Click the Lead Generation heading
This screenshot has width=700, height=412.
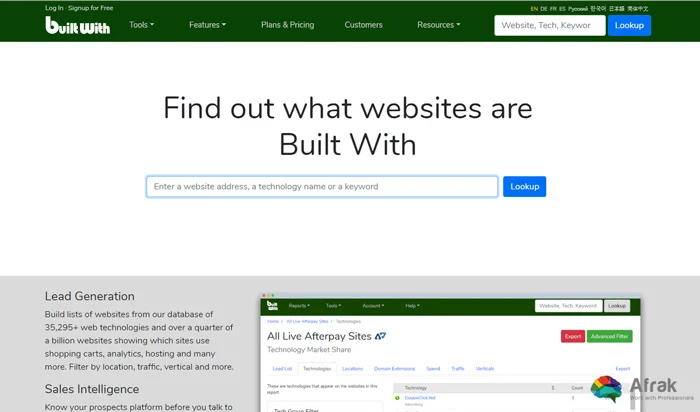89,296
